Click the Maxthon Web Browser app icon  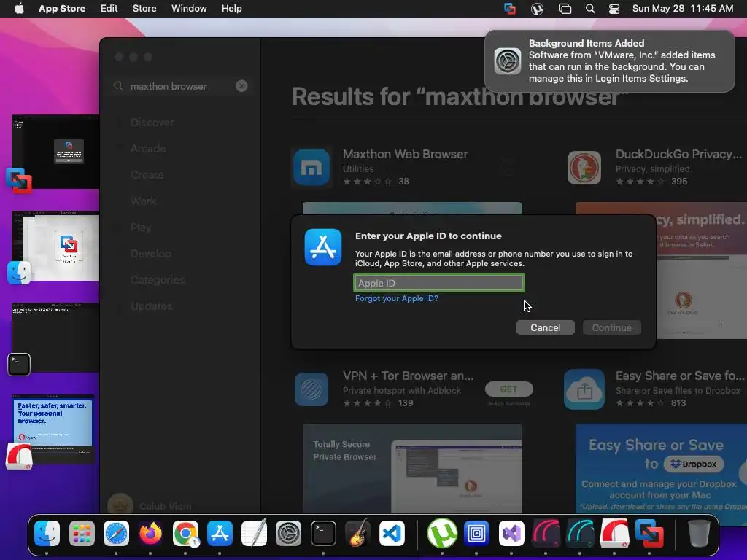(311, 167)
